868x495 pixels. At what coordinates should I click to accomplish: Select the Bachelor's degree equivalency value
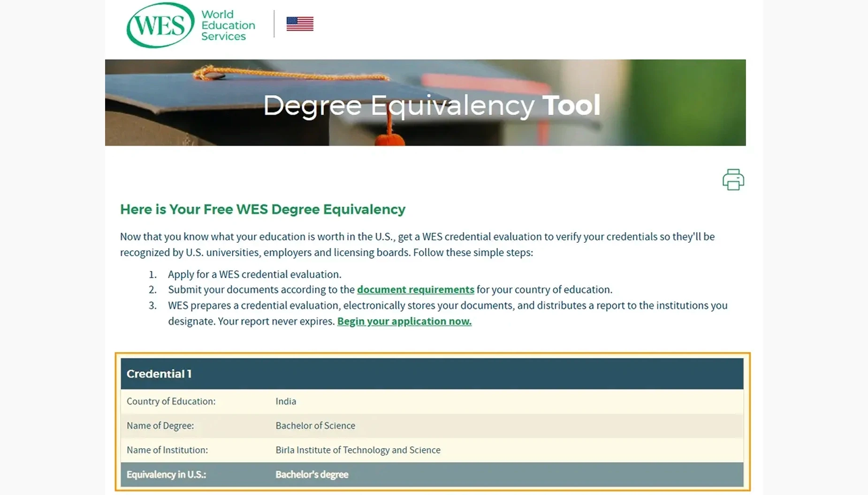(x=312, y=474)
